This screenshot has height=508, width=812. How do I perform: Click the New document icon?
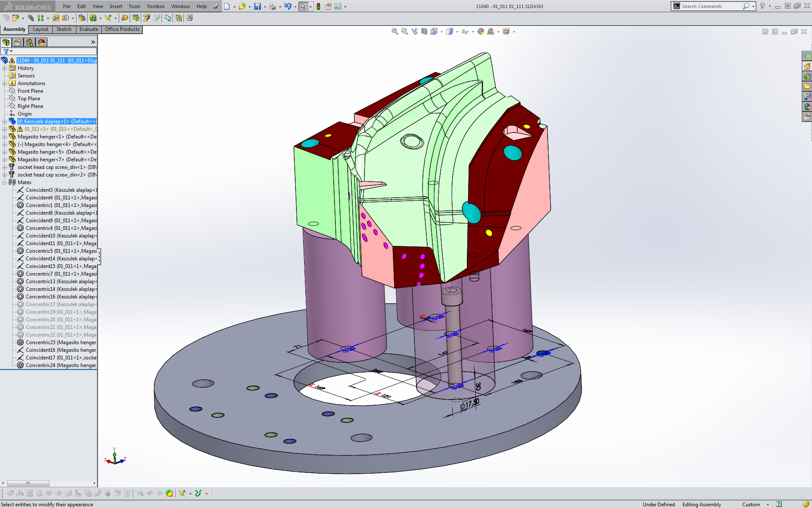[x=227, y=6]
